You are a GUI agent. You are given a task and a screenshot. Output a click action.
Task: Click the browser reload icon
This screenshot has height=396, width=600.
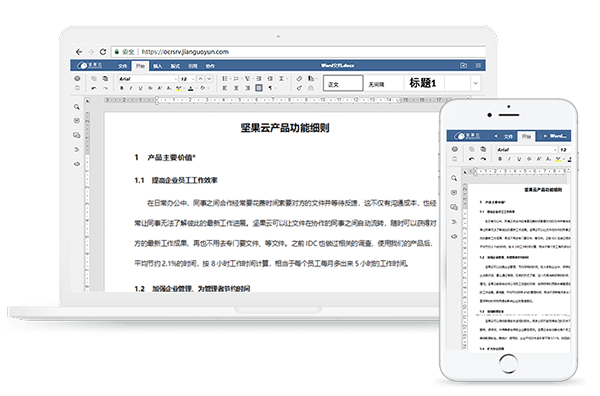click(x=103, y=52)
